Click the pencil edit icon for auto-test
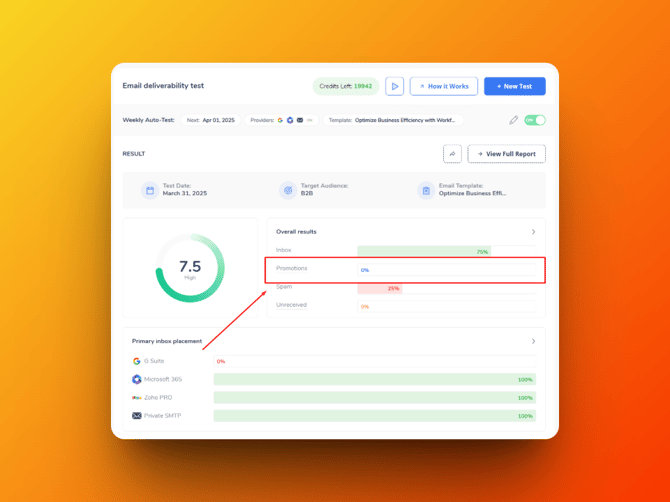This screenshot has height=502, width=670. click(514, 120)
